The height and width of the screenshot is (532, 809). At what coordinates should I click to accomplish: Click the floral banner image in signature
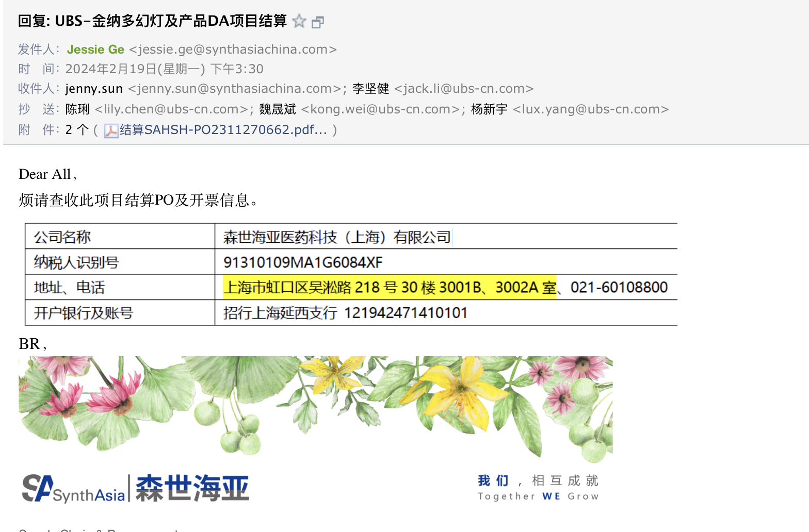315,407
